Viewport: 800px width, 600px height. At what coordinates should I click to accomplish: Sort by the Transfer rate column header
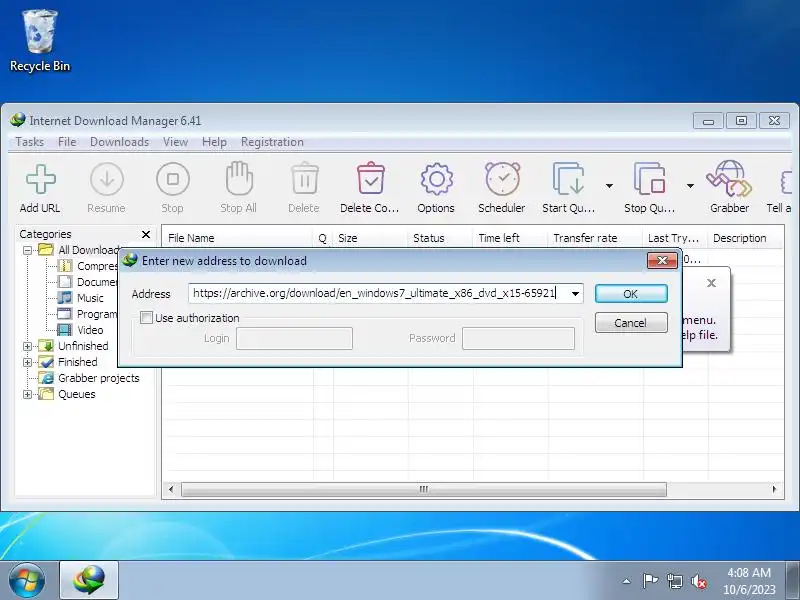pyautogui.click(x=595, y=238)
